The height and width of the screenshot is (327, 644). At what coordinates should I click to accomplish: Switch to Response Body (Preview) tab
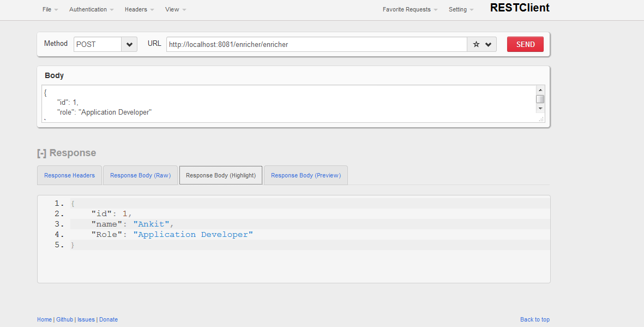pyautogui.click(x=306, y=175)
